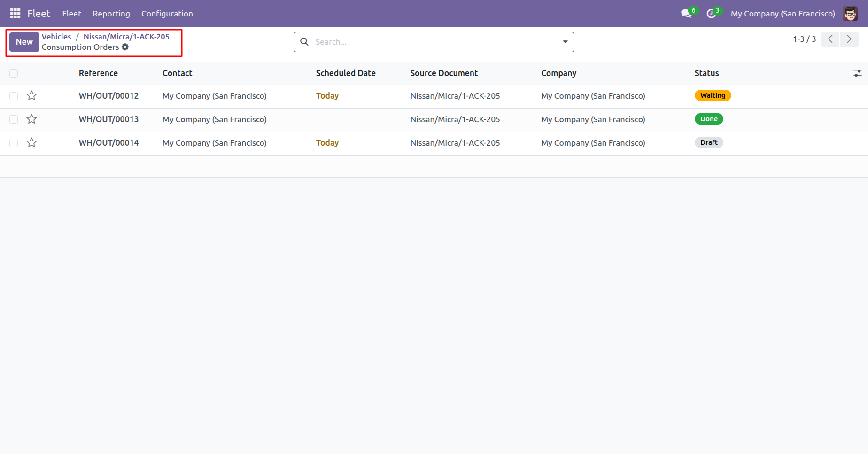Click the Done status badge
Viewport: 868px width, 454px height.
click(x=709, y=119)
